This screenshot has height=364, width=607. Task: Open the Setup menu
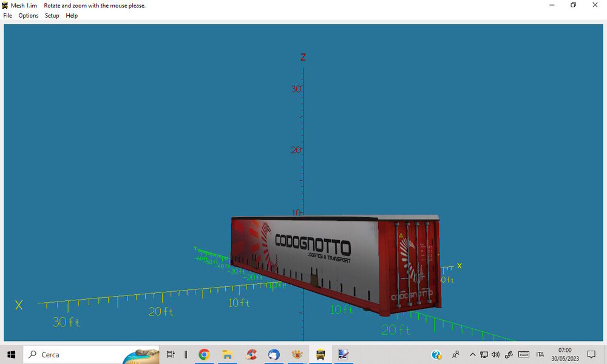pos(52,16)
